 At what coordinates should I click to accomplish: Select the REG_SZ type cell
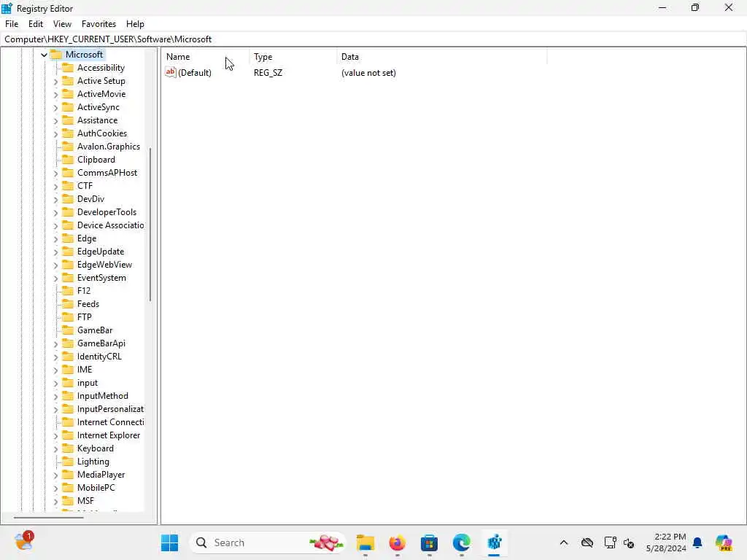click(x=268, y=73)
